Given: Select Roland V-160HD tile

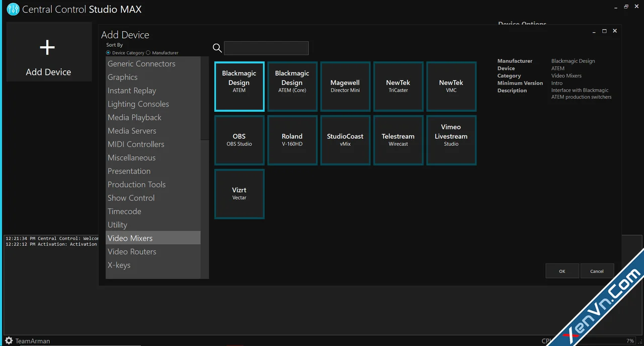Looking at the screenshot, I should pyautogui.click(x=292, y=140).
